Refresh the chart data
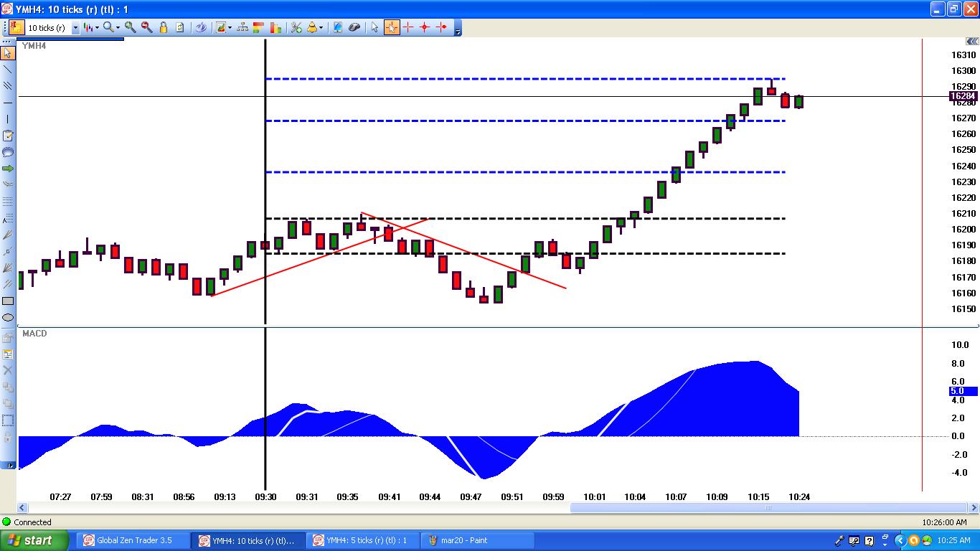Viewport: 980px width, 551px height. point(180,27)
